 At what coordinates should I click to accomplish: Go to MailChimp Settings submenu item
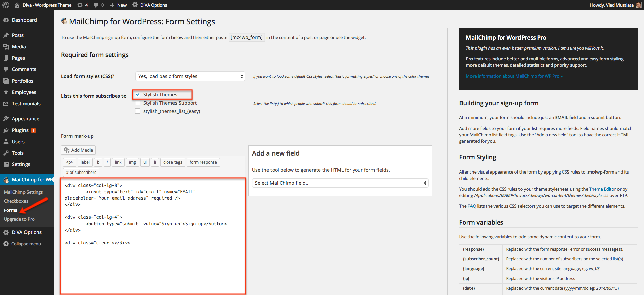[23, 192]
